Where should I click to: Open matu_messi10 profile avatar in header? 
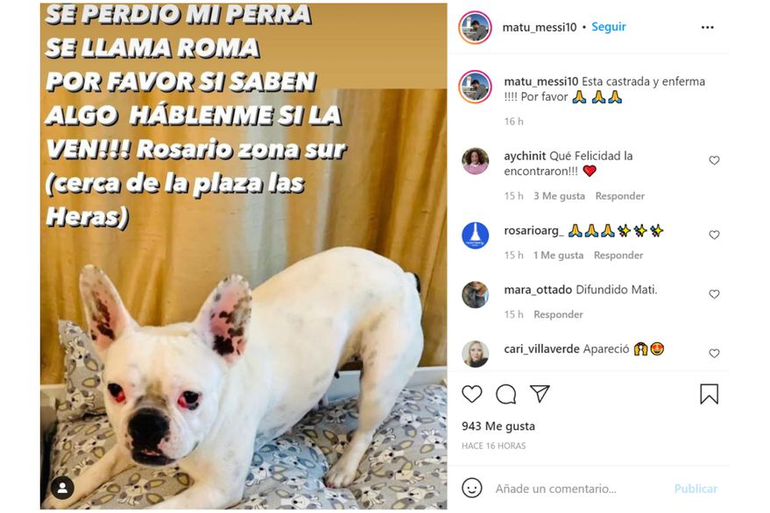[475, 27]
